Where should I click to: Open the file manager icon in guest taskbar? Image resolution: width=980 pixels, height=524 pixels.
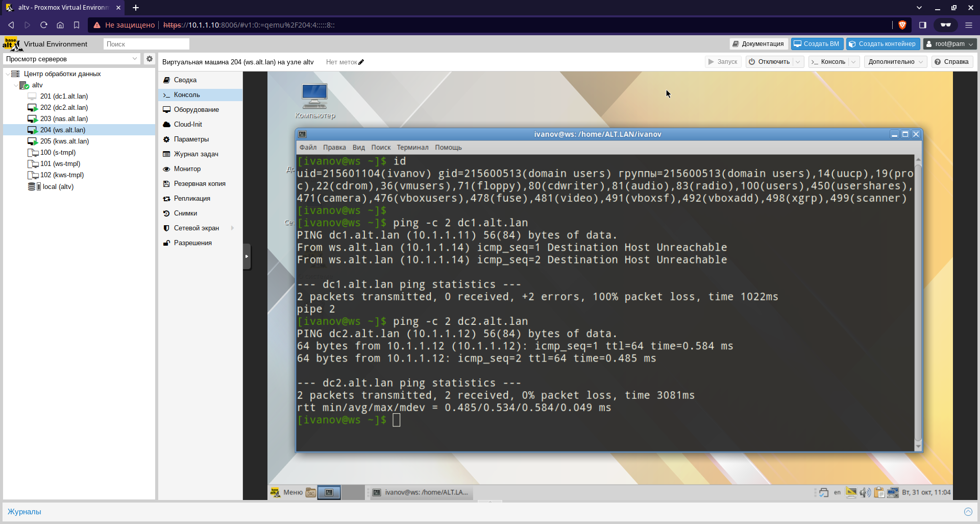pyautogui.click(x=310, y=492)
